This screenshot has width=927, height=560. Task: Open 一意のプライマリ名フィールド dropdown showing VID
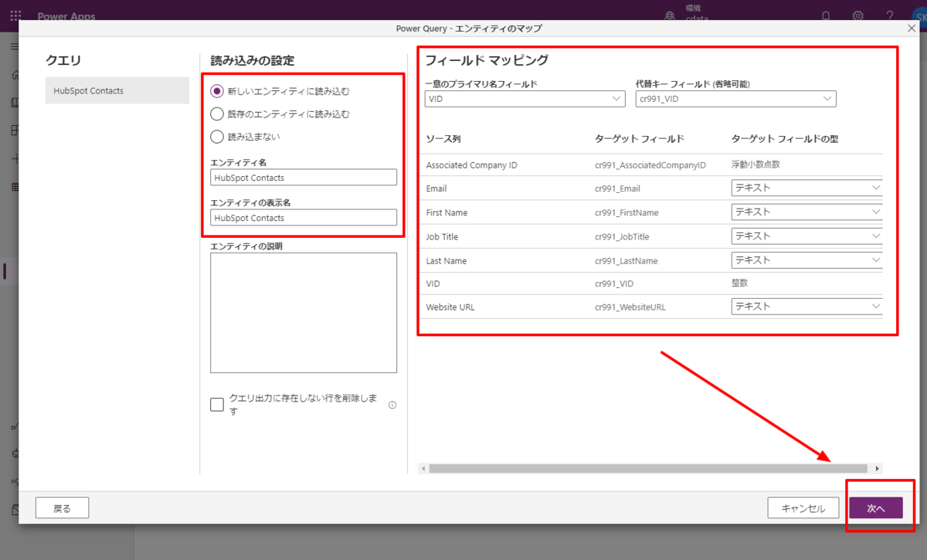pyautogui.click(x=525, y=99)
